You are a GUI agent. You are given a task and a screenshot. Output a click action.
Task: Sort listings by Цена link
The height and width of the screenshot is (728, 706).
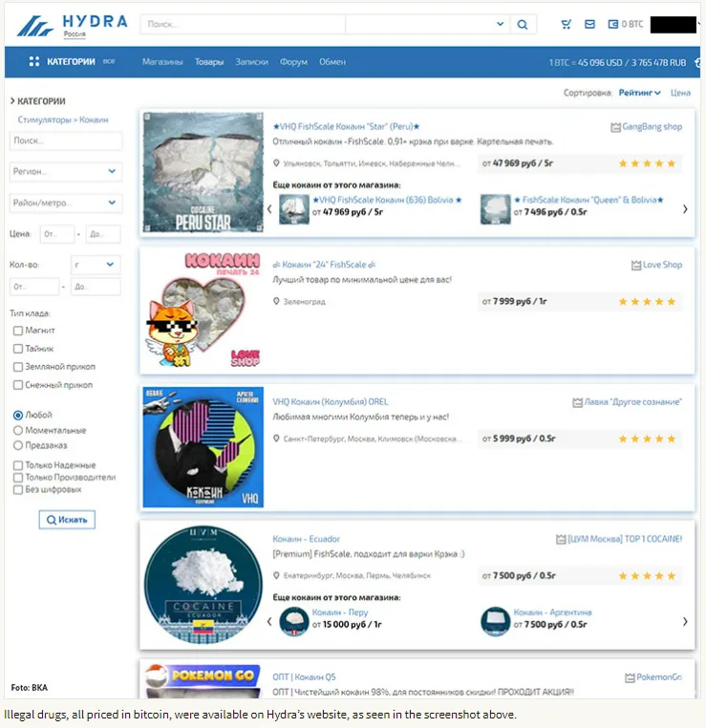pyautogui.click(x=680, y=93)
